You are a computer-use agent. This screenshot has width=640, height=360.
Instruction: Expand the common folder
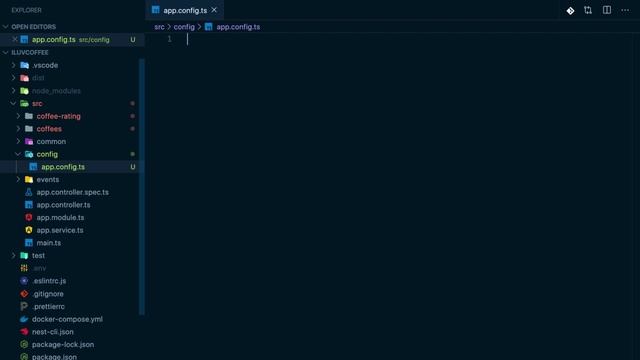coord(18,141)
